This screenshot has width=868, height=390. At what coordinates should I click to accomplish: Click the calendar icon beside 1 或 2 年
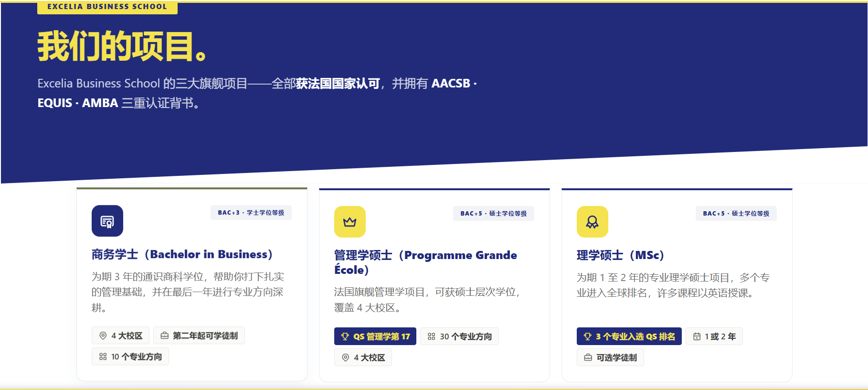tap(697, 336)
